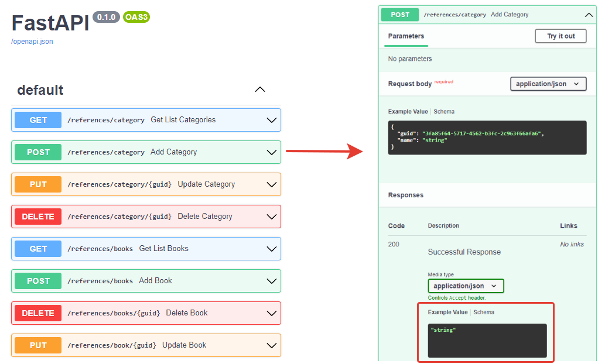The height and width of the screenshot is (364, 605).
Task: Click the request body example JSON block
Action: point(487,138)
